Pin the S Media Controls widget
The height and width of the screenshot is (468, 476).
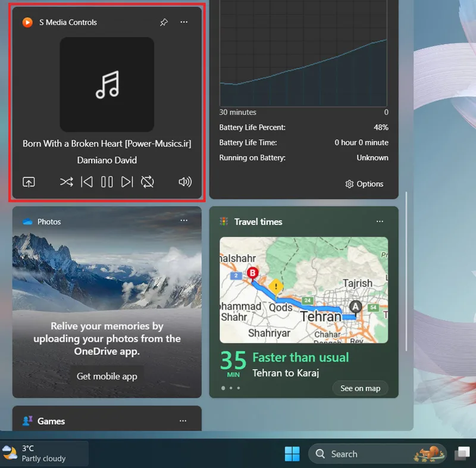(164, 22)
